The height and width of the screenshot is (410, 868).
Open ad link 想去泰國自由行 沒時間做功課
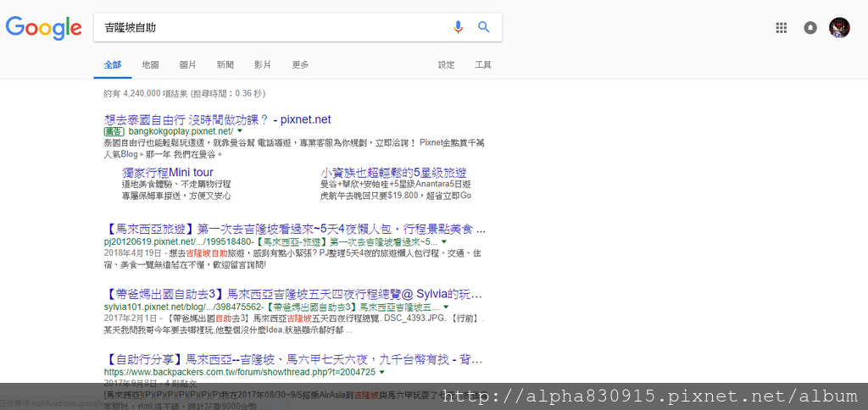(217, 119)
